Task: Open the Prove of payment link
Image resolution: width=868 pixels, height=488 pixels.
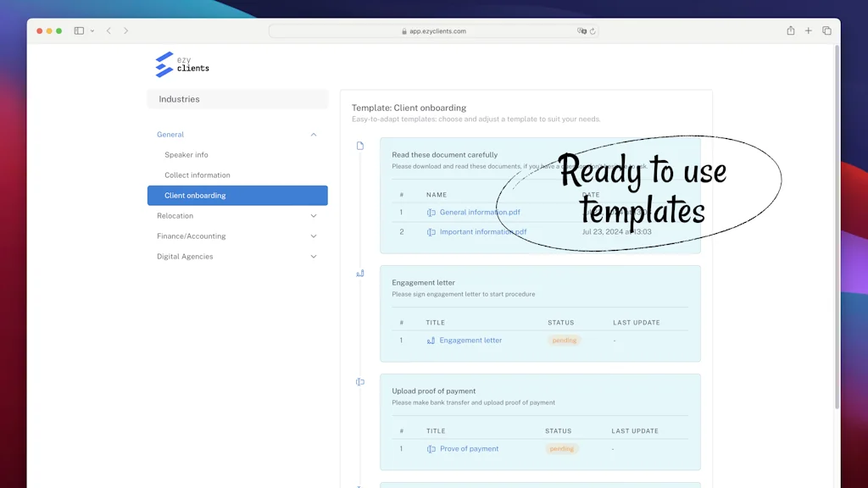Action: pyautogui.click(x=469, y=449)
